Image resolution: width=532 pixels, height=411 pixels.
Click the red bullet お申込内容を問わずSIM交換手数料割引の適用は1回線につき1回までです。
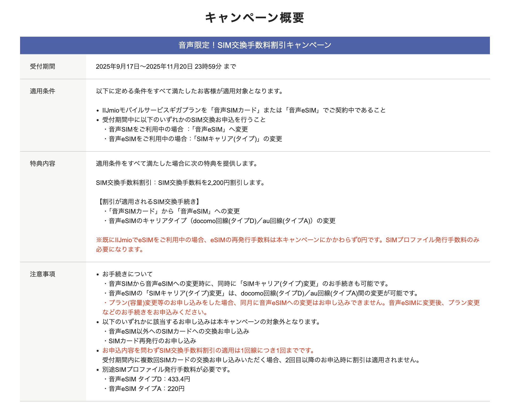(209, 351)
